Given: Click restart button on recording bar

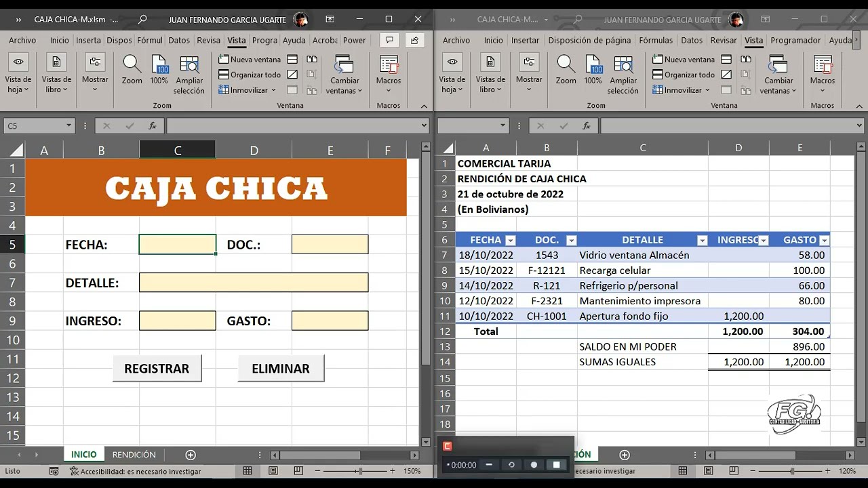Looking at the screenshot, I should pos(511,464).
